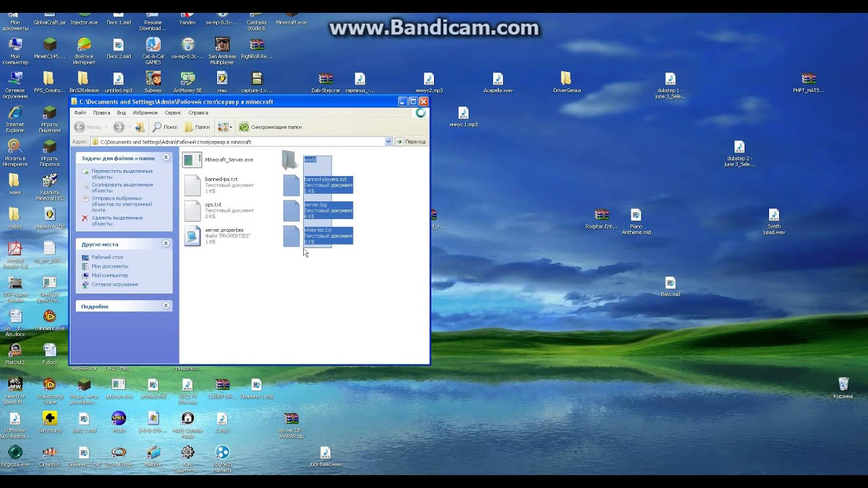Screen dimensions: 868x488
Task: Open the Справка menu
Action: click(198, 113)
